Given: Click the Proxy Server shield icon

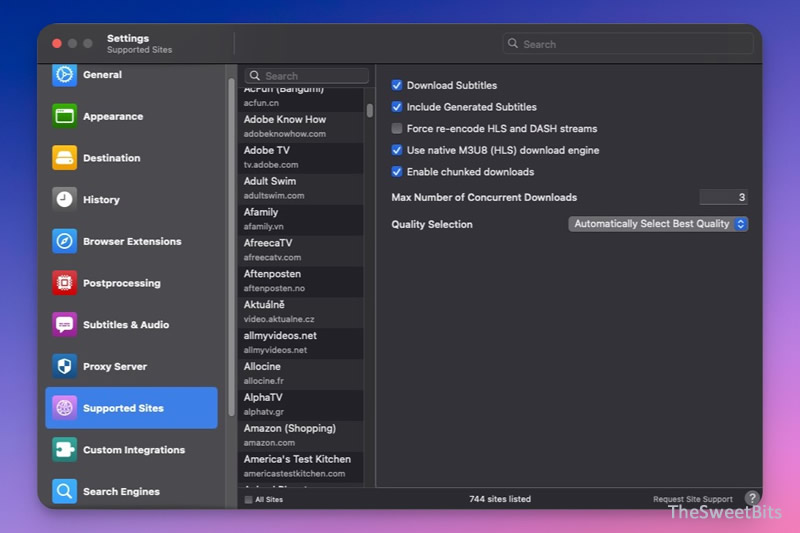Looking at the screenshot, I should coord(64,366).
